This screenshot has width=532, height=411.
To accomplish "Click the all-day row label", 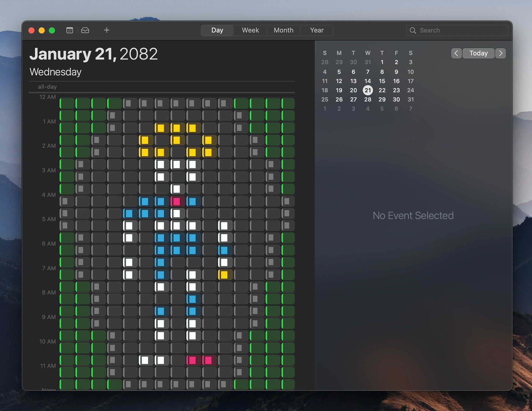I will [x=47, y=87].
